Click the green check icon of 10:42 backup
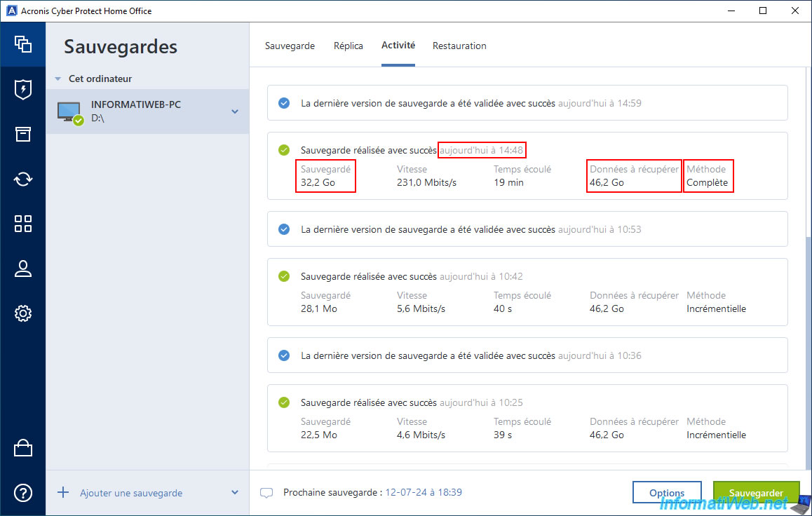812x516 pixels. click(284, 276)
